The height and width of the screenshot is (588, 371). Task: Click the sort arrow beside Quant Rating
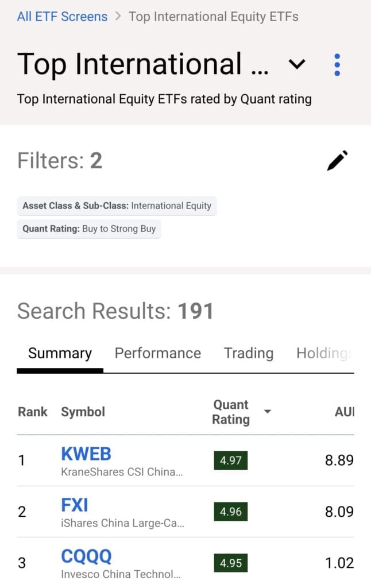(x=267, y=412)
